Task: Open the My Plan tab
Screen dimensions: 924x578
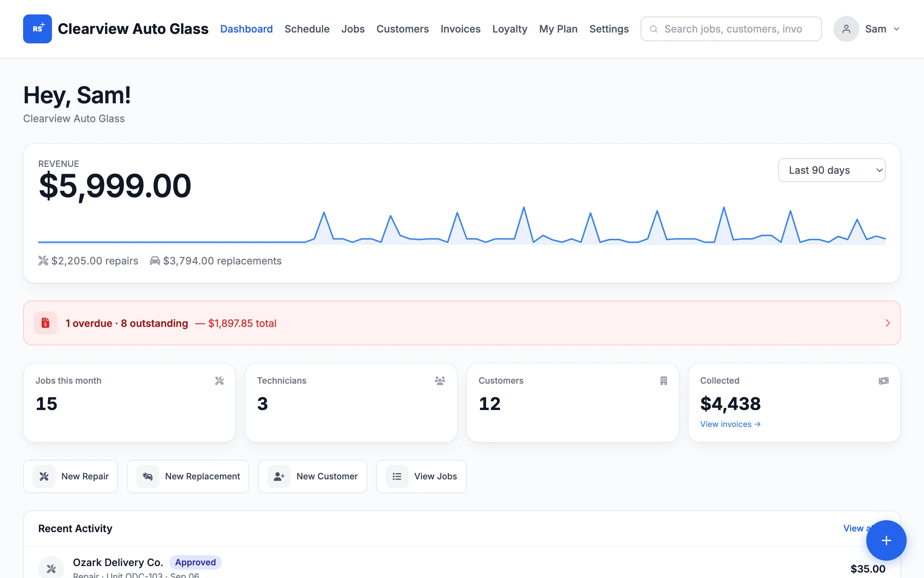Action: [558, 29]
